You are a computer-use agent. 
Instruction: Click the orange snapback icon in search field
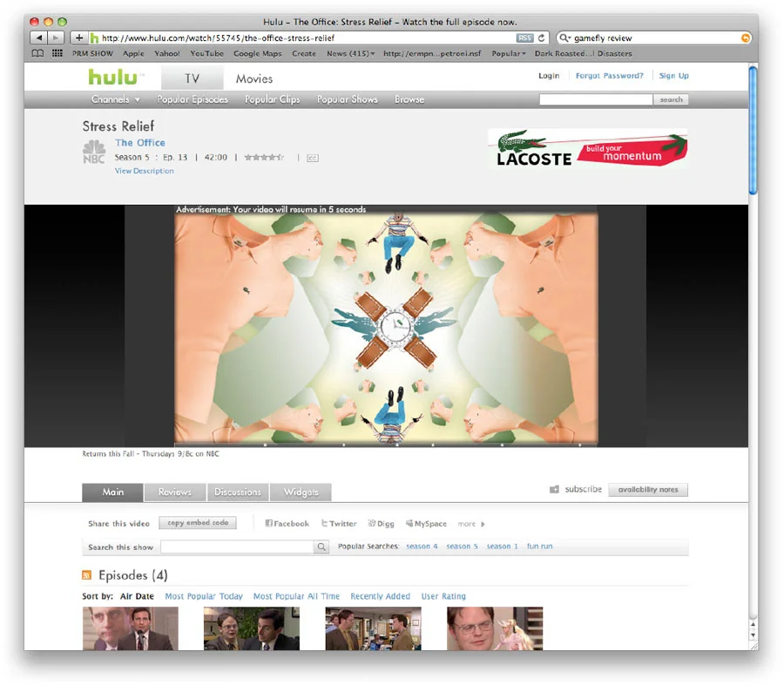[x=746, y=37]
